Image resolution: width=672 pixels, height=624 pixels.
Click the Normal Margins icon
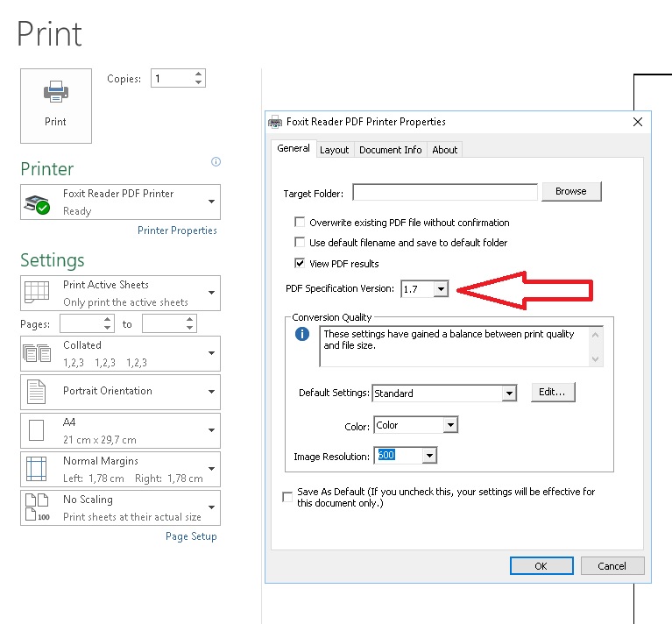[37, 468]
